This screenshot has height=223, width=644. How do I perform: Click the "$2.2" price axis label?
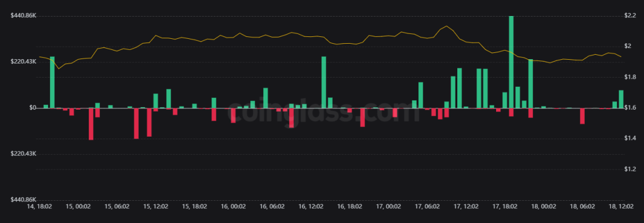tap(630, 16)
